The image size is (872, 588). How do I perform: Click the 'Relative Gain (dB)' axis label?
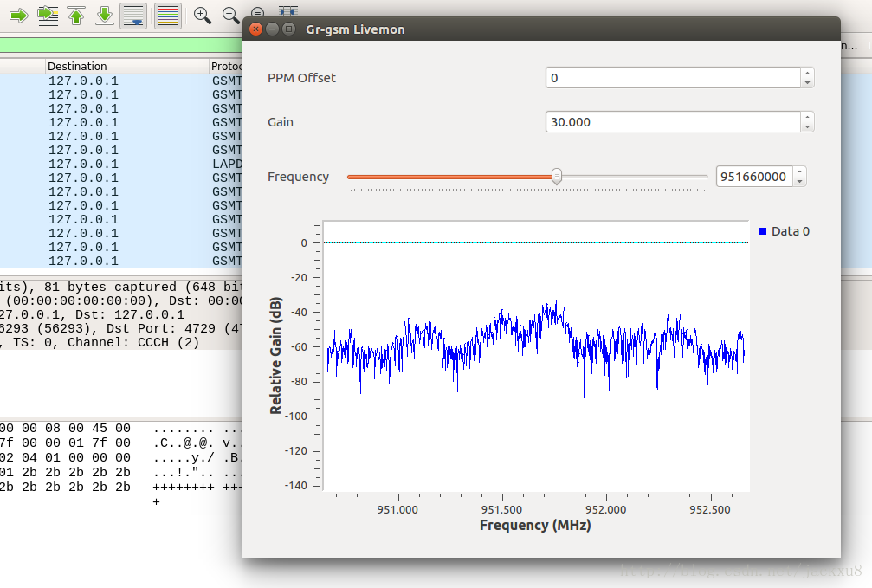[276, 356]
